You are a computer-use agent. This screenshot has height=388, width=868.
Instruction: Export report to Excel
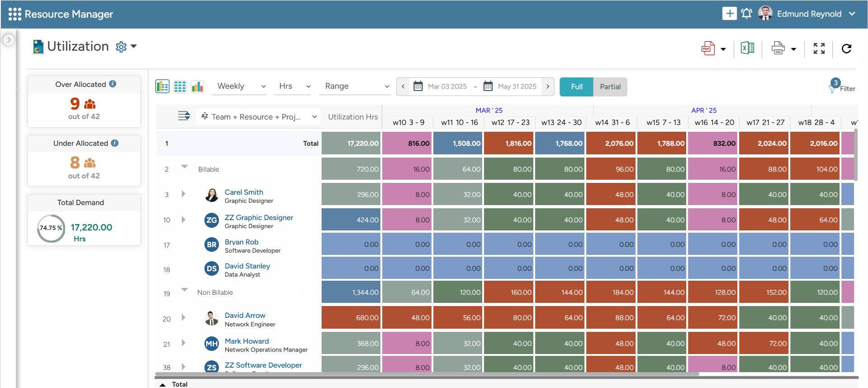click(x=747, y=48)
